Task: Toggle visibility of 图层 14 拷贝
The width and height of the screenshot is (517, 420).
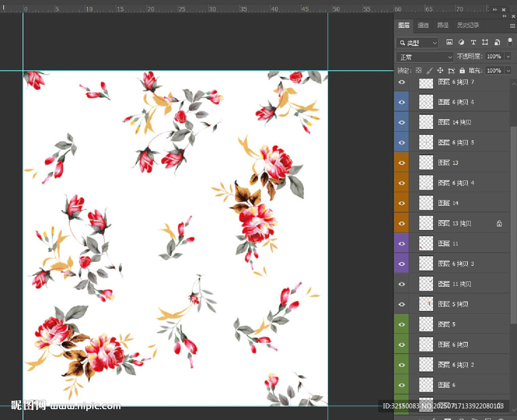Action: coord(402,122)
